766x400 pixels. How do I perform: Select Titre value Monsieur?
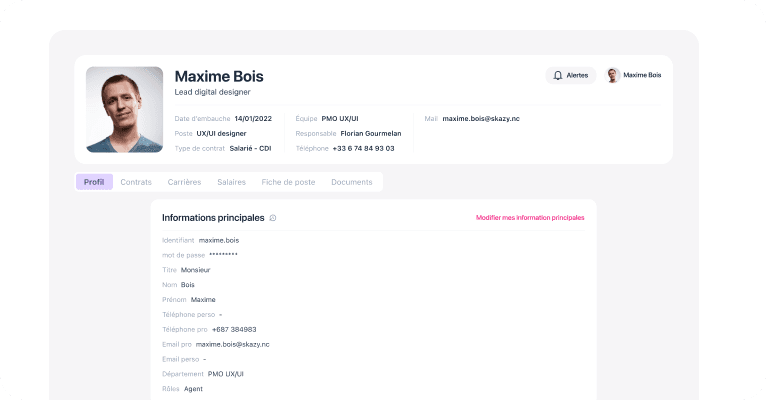195,270
